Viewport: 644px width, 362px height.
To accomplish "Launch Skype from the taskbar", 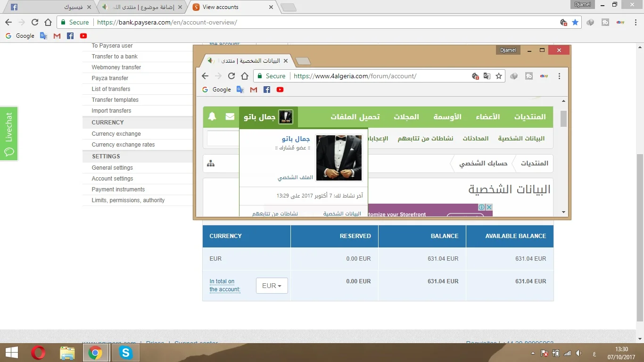I will click(x=125, y=353).
